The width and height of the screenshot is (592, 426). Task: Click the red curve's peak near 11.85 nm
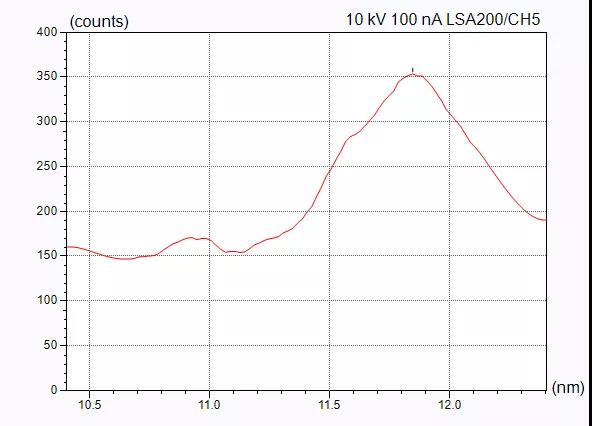(413, 74)
